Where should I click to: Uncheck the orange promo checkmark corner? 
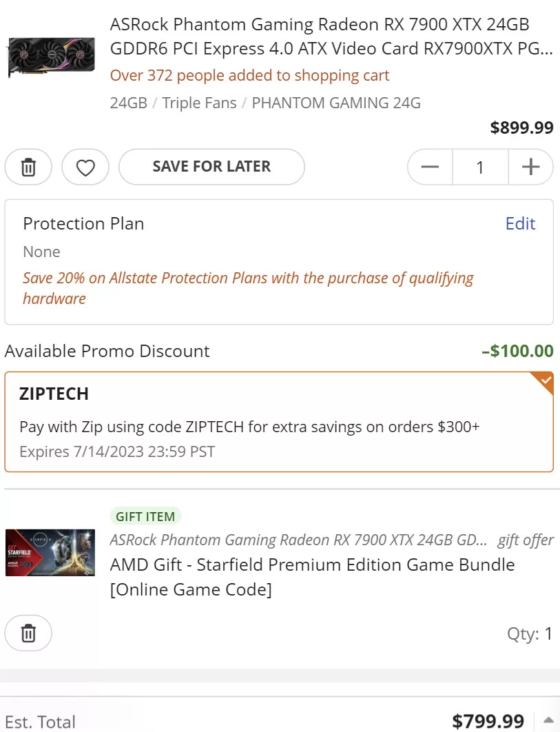pos(544,381)
